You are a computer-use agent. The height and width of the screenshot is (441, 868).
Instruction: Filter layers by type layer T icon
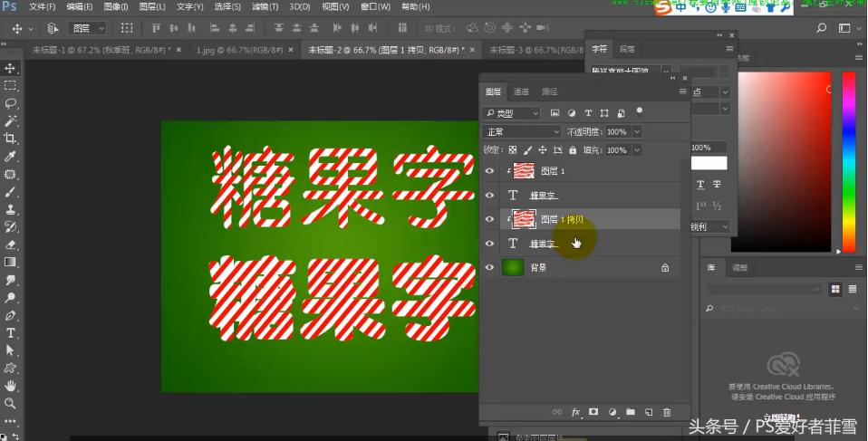[588, 113]
